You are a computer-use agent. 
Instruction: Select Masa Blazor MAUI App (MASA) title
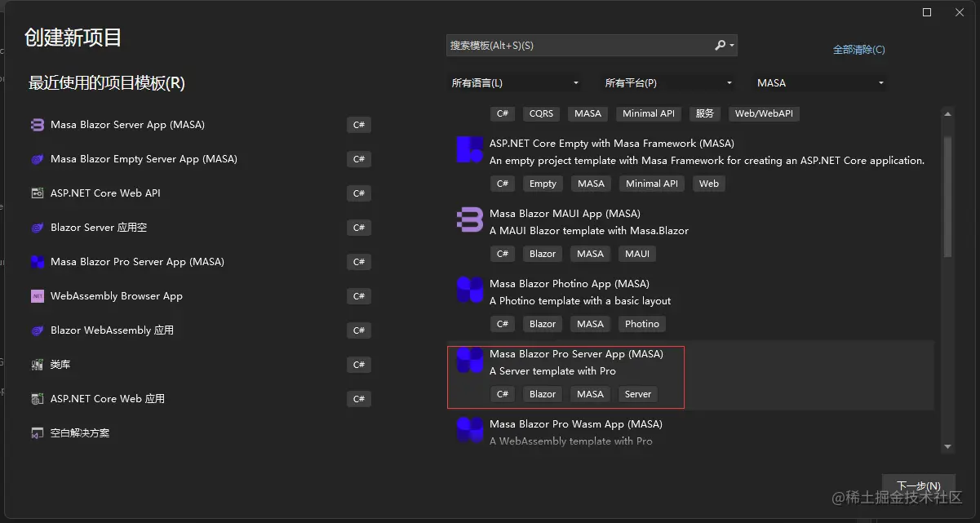click(565, 214)
